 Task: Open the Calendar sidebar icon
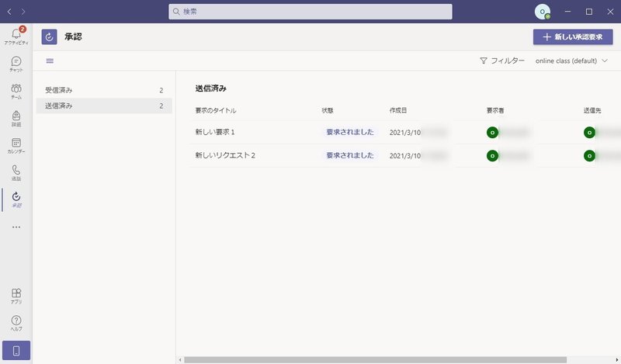(x=16, y=145)
